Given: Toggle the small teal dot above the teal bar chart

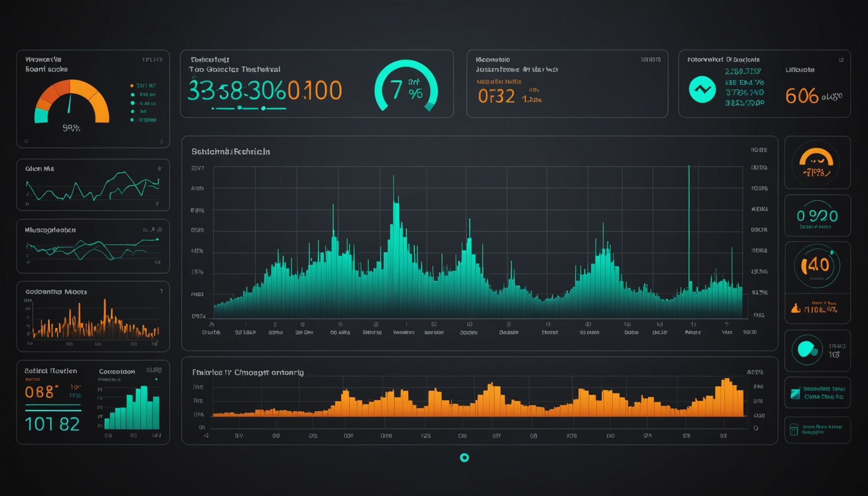Looking at the screenshot, I should 156,379.
